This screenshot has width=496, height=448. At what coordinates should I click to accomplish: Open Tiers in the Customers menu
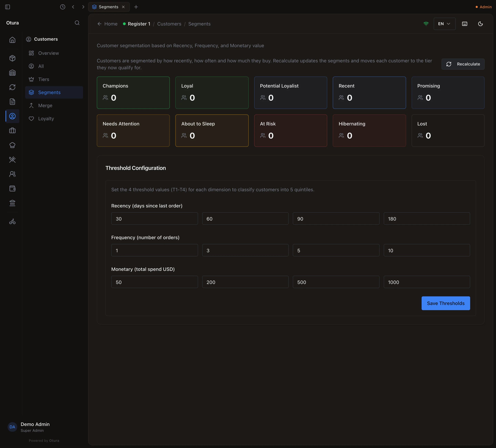54,79
